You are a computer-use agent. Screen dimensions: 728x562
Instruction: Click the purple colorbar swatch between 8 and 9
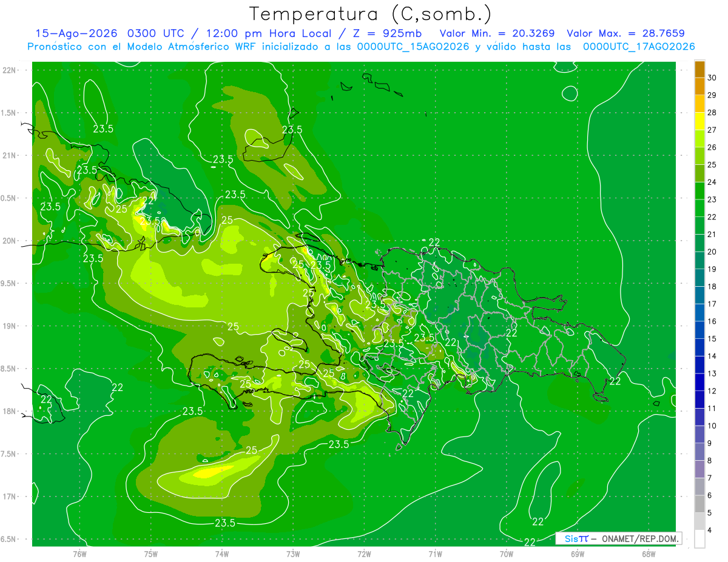point(699,452)
